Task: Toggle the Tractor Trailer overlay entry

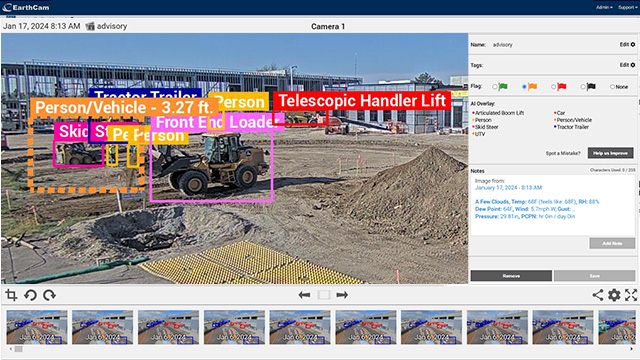Action: click(571, 127)
